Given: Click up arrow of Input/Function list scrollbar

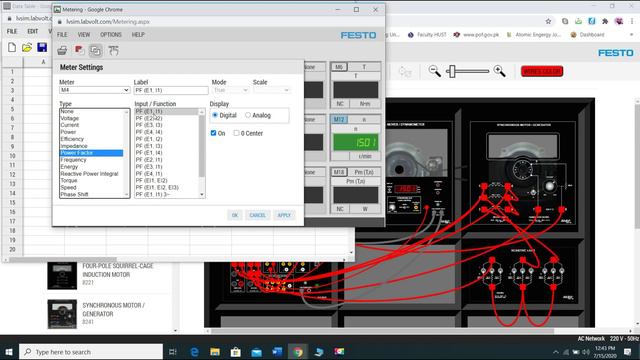Looking at the screenshot, I should click(x=202, y=112).
